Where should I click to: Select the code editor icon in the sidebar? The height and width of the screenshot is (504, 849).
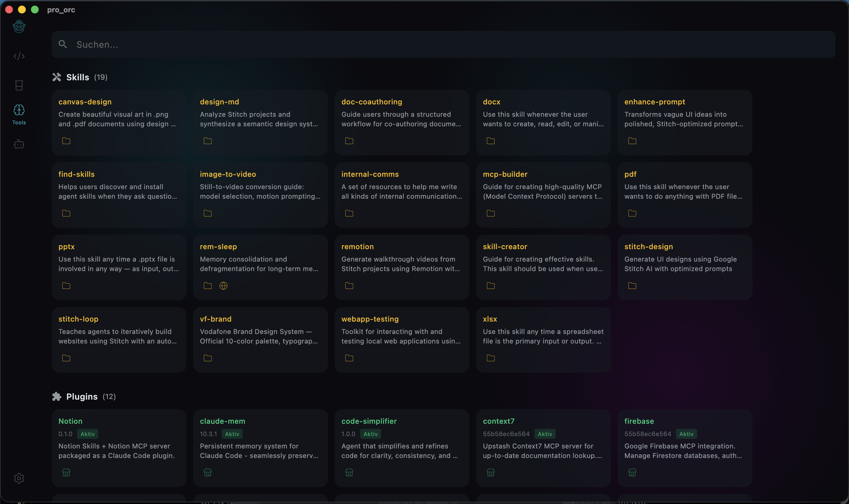19,56
